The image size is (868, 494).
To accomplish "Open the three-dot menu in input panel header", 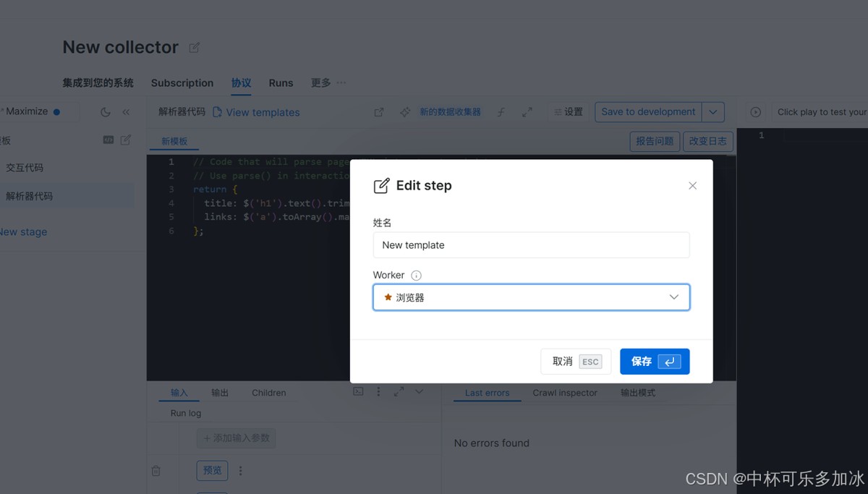I will (x=378, y=391).
